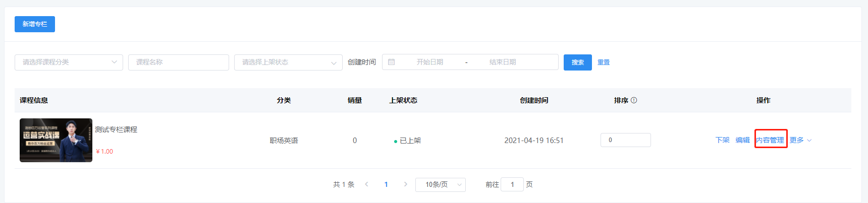Open the 测试专栏课程 thumbnail

coord(56,141)
